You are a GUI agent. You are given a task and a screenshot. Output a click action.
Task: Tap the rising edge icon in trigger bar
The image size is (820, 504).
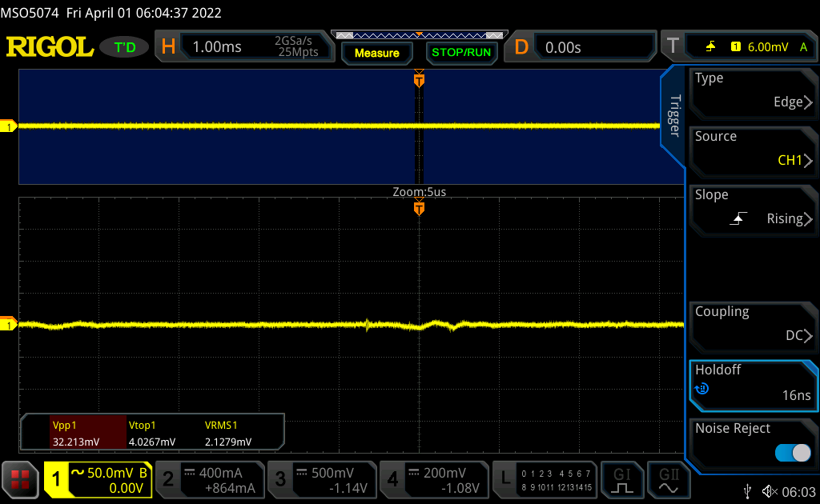click(710, 46)
